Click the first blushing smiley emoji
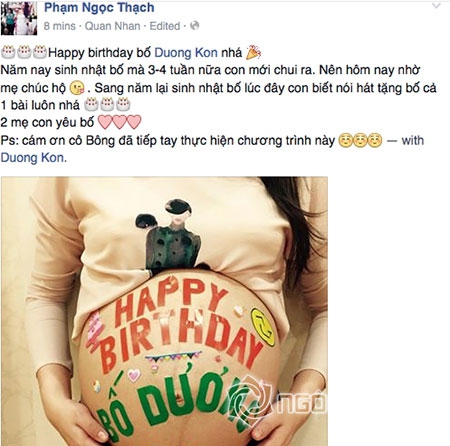 tap(345, 140)
